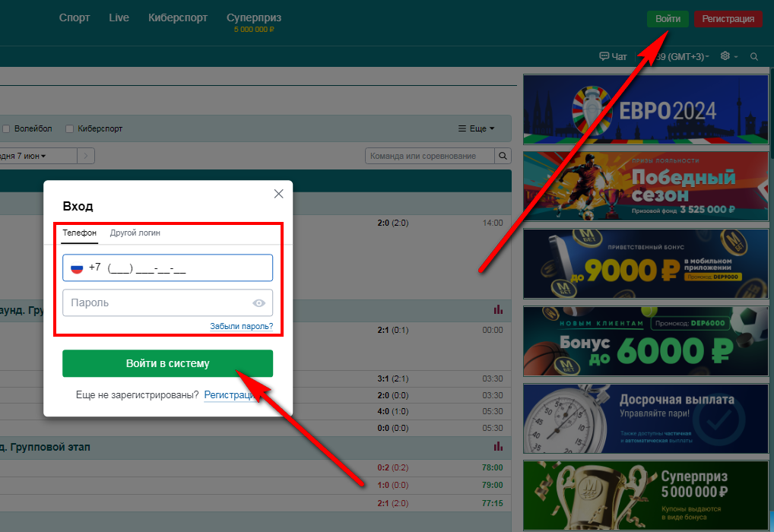Go to Киберспорт section
The image size is (774, 532).
178,17
